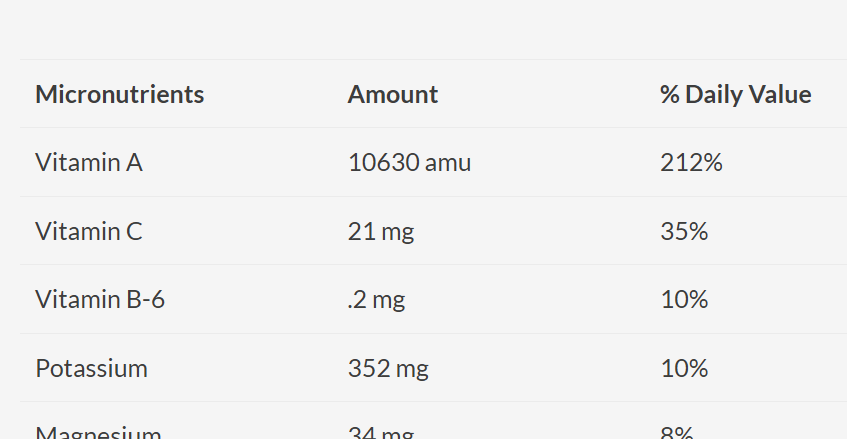The height and width of the screenshot is (439, 847).
Task: Click the Vitamin A row label
Action: 89,163
